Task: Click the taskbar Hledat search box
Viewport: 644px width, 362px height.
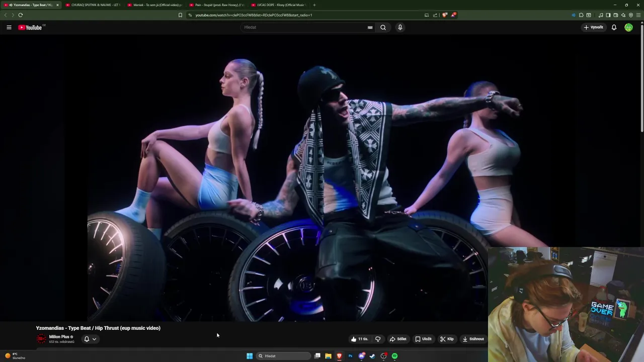Action: 283,356
